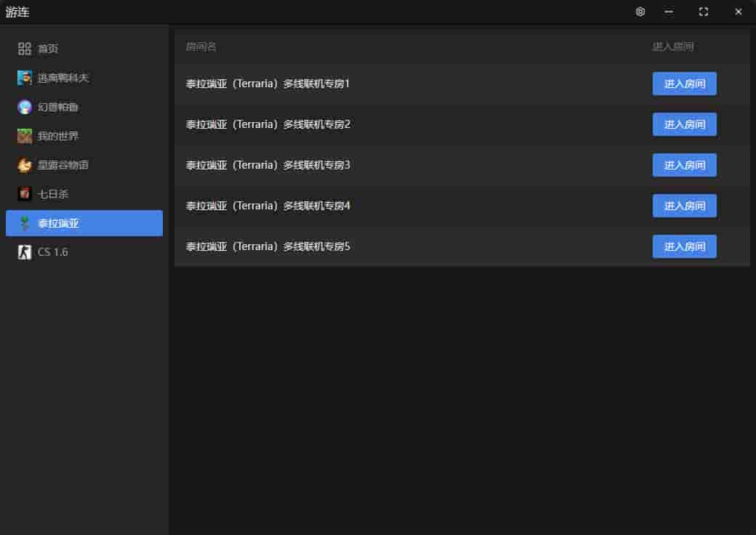
Task: Select the 星露谷物语 game icon
Action: click(x=25, y=165)
